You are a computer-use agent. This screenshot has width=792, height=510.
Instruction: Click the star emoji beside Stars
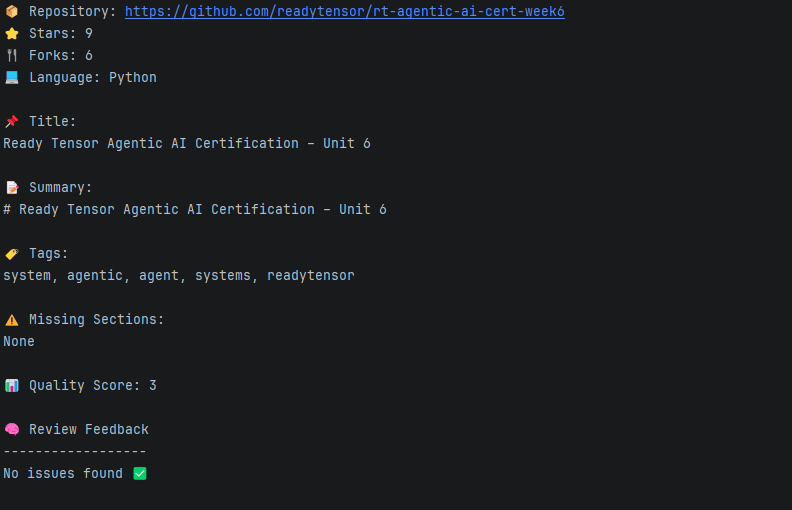pyautogui.click(x=12, y=33)
